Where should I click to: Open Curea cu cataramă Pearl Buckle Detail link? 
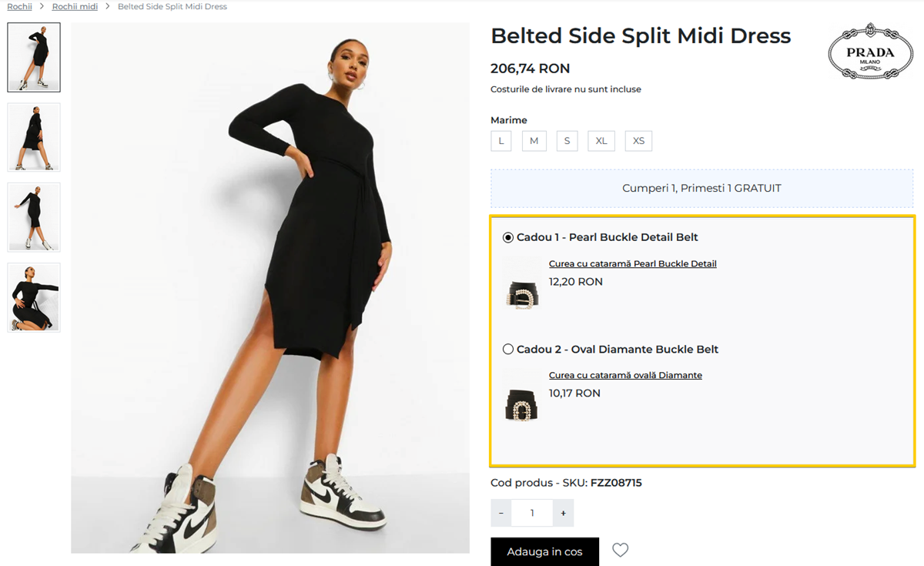[x=632, y=264]
